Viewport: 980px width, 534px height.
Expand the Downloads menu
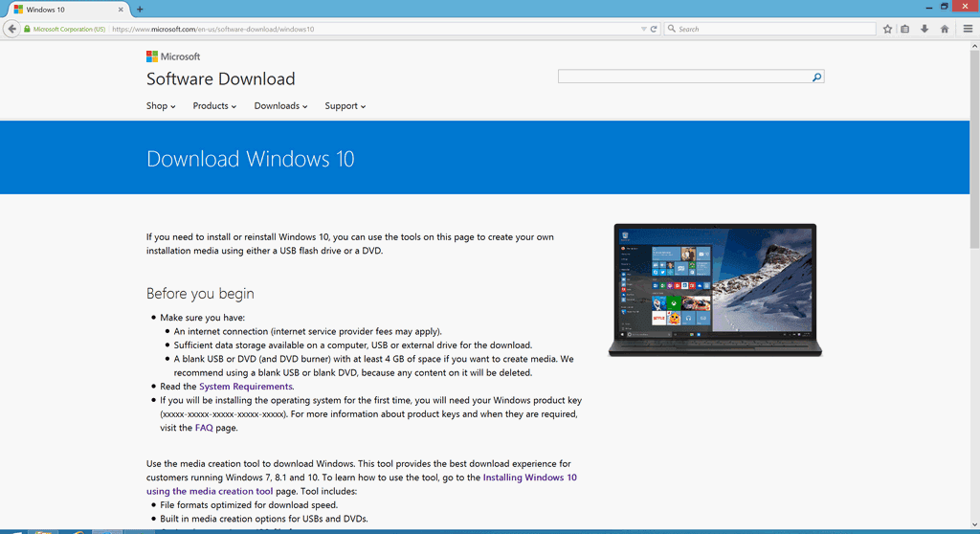point(280,105)
